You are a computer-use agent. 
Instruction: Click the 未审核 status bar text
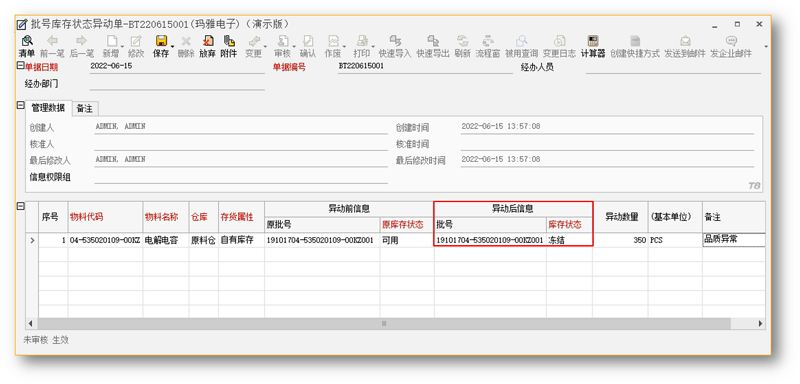(35, 340)
